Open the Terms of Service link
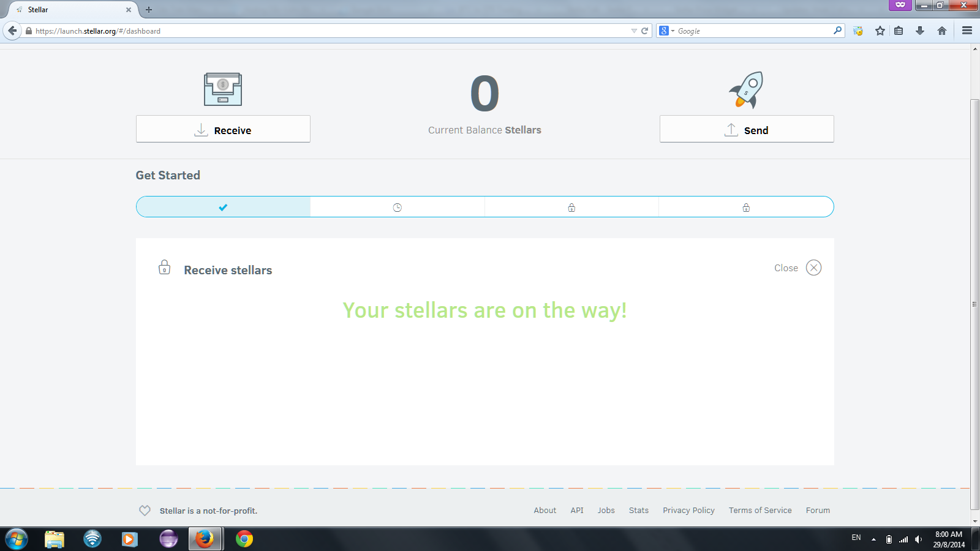This screenshot has width=980, height=551. [760, 511]
